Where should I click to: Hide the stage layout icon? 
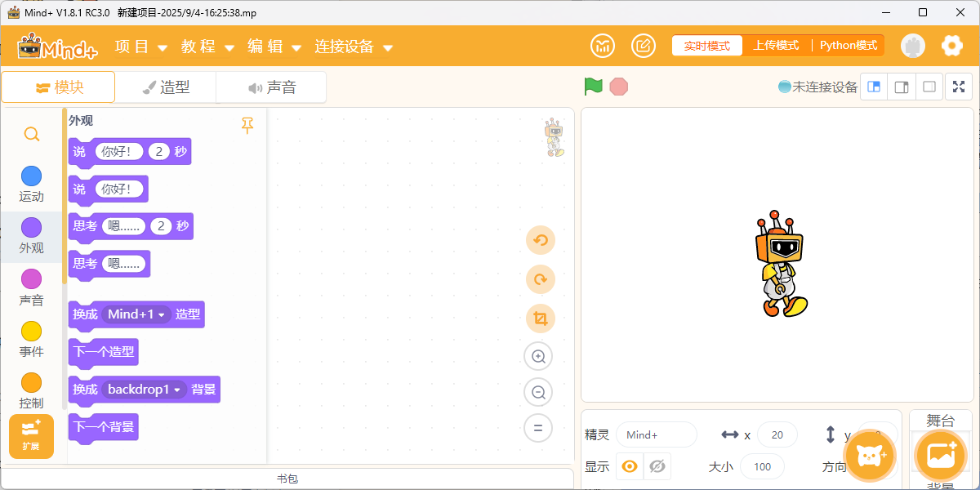[x=929, y=87]
